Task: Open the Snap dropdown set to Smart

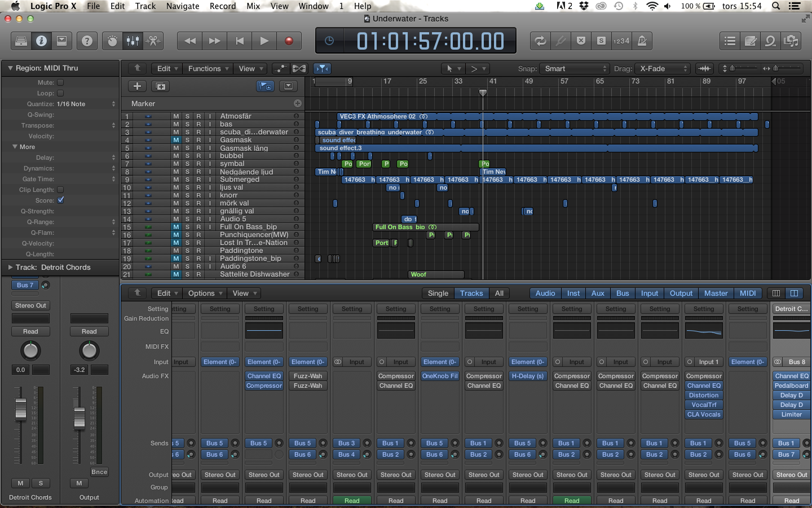Action: [x=574, y=68]
